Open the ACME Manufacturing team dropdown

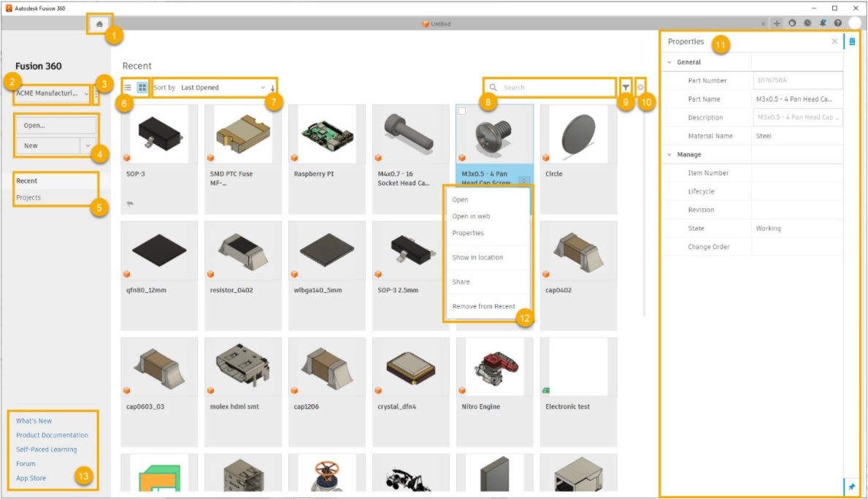coord(52,94)
